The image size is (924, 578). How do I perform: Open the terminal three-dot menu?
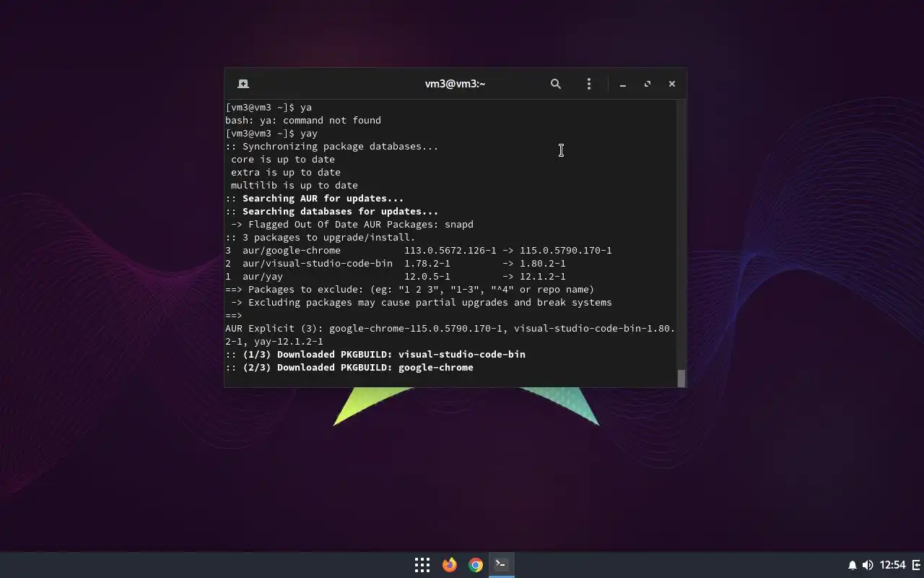pos(589,84)
